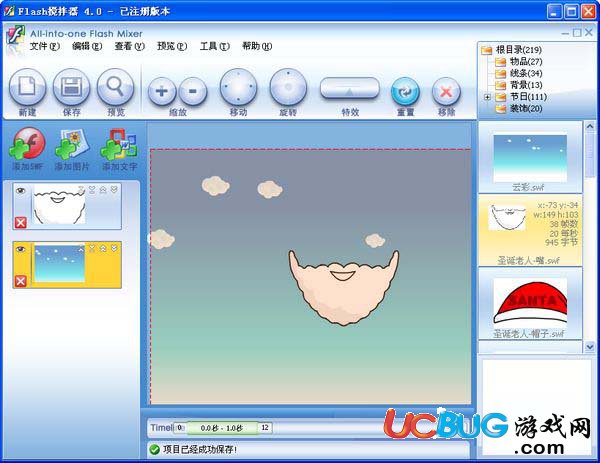Move beard layer to top, double-up arrow
This screenshot has width=600, height=463.
point(103,190)
